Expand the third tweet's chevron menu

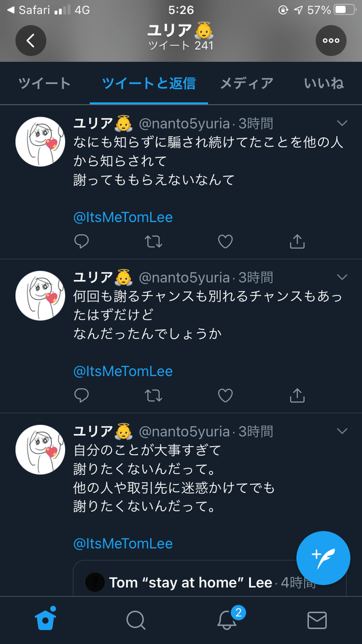click(x=342, y=432)
